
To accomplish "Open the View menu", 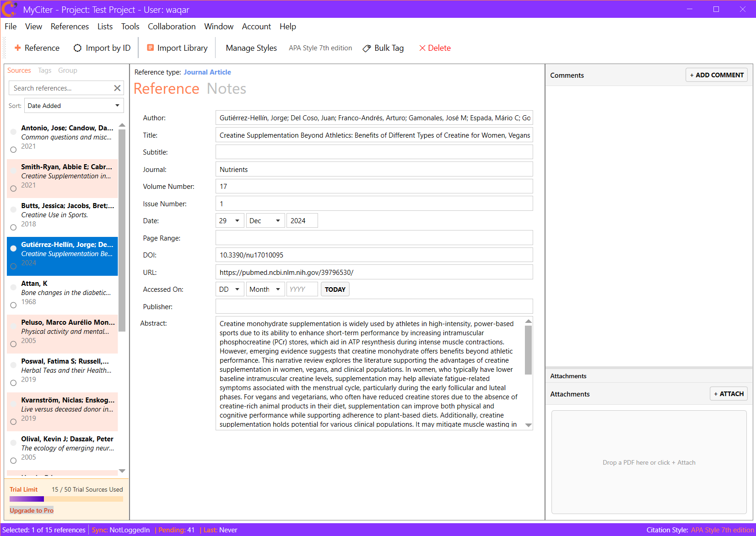I will (33, 27).
